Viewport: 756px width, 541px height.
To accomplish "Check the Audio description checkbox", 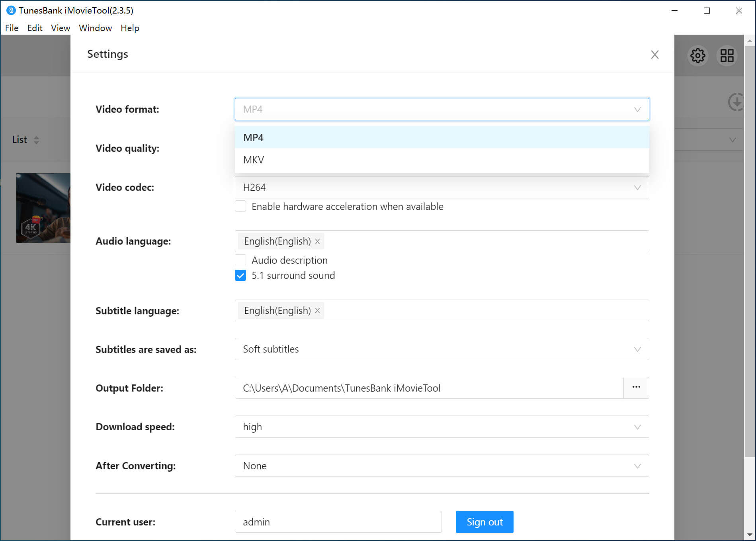I will point(240,260).
